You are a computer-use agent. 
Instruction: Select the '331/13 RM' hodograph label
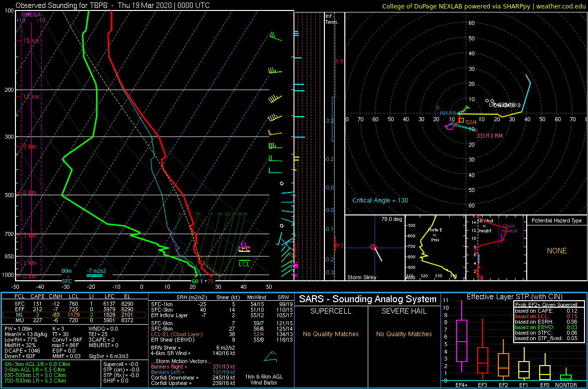click(x=489, y=136)
